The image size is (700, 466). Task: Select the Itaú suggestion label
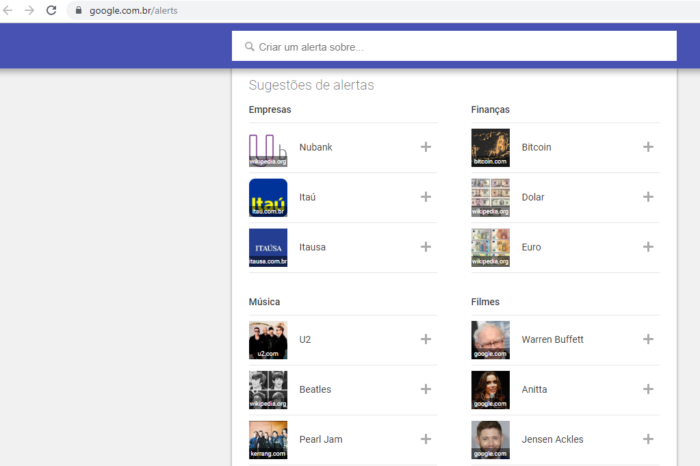point(307,197)
